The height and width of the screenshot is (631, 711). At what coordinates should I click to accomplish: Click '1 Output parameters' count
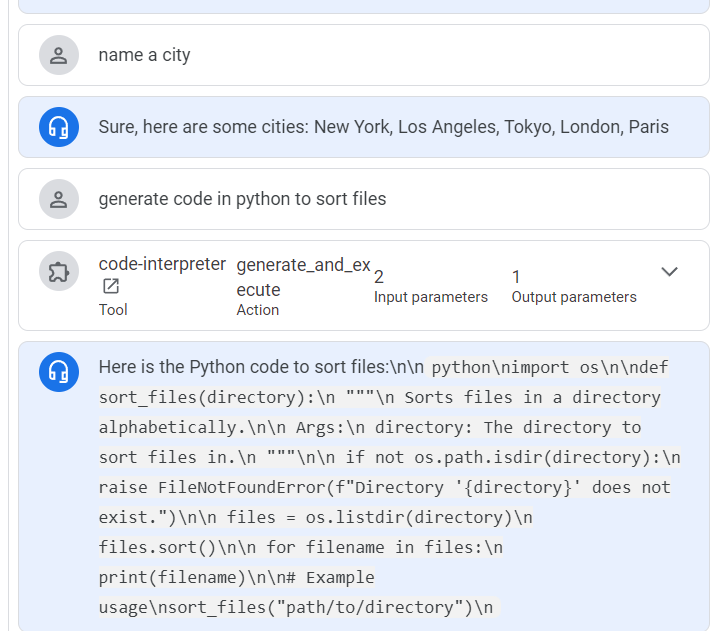tap(574, 286)
